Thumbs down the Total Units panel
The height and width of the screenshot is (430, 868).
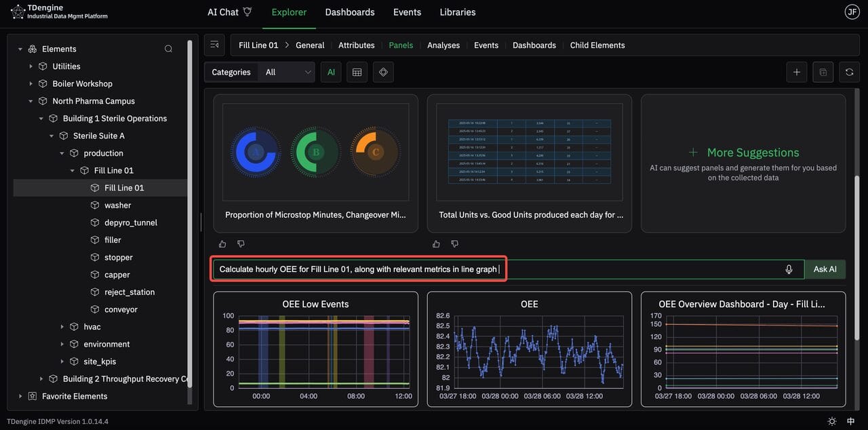click(454, 244)
